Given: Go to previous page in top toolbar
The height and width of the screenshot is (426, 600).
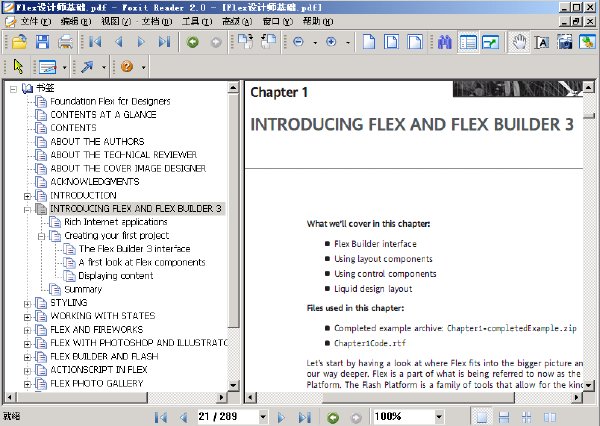Looking at the screenshot, I should click(x=119, y=42).
